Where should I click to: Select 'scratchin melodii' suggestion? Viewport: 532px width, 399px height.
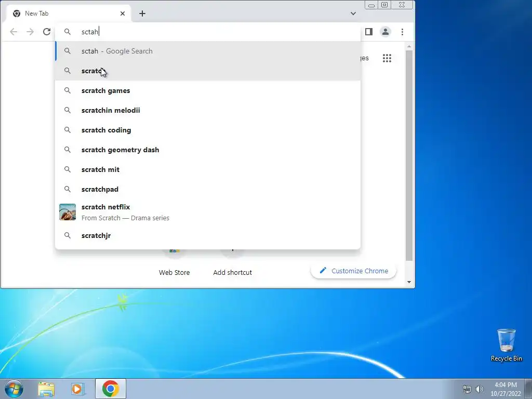(x=208, y=110)
